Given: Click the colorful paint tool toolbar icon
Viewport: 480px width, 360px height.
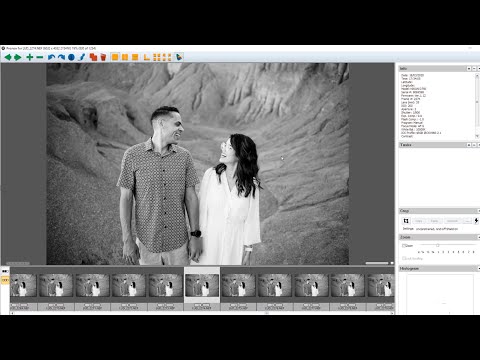Looking at the screenshot, I should pos(179,57).
